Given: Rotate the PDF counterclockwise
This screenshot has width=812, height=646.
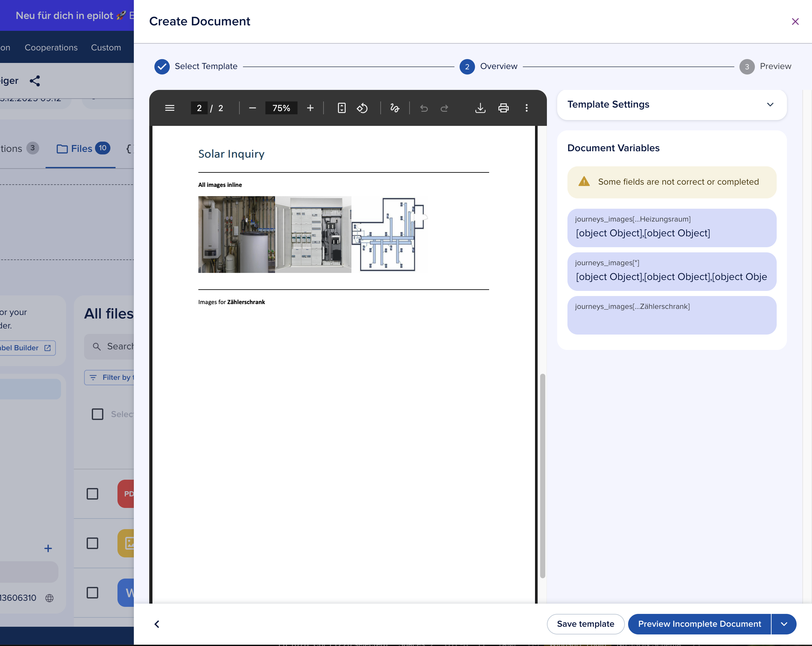Looking at the screenshot, I should point(362,108).
